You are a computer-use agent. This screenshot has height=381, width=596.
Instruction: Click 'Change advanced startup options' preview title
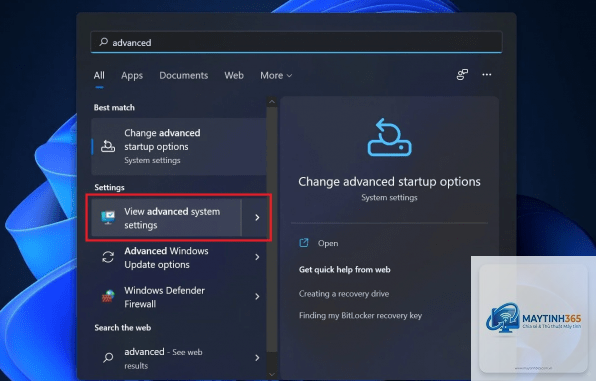point(389,182)
